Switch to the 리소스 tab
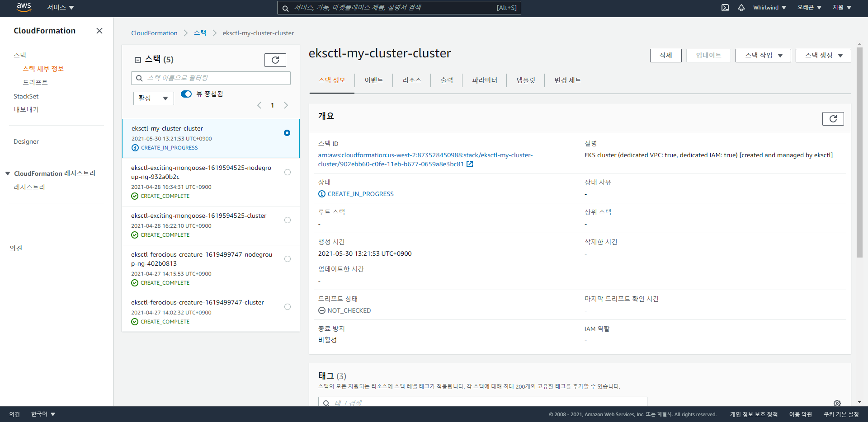Image resolution: width=868 pixels, height=422 pixels. [x=412, y=80]
